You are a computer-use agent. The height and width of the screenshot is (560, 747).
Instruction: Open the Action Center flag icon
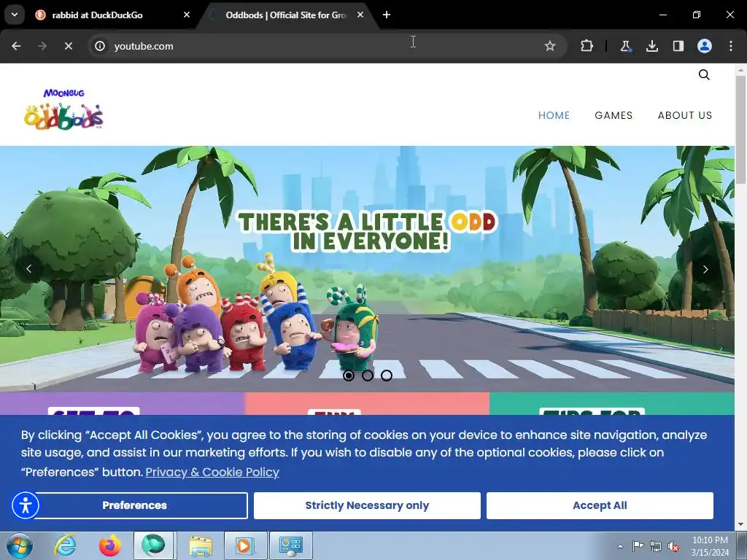[638, 546]
